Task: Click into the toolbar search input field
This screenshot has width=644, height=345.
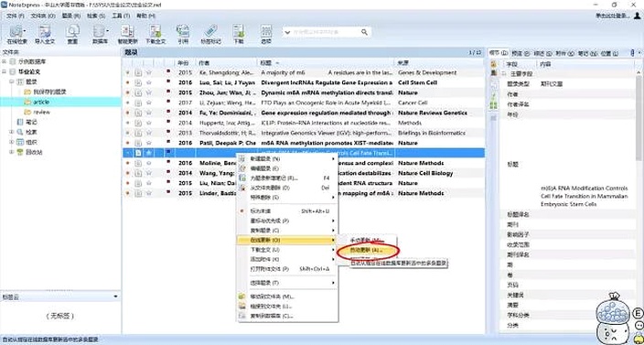Action: click(326, 32)
